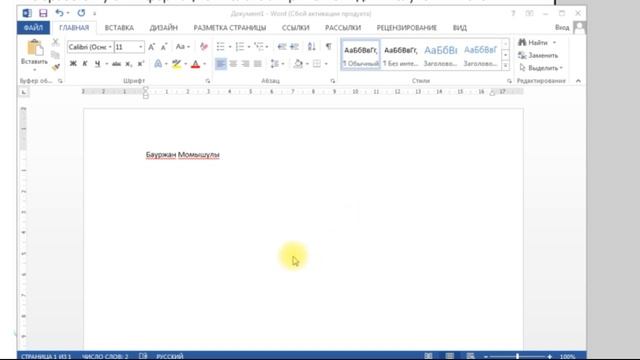640x360 pixels.
Task: Expand the borders dropdown arrow
Action: tap(326, 64)
